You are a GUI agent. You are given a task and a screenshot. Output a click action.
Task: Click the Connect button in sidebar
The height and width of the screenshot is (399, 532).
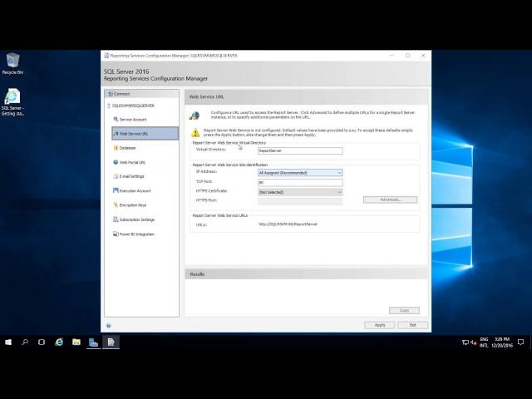[x=141, y=94]
